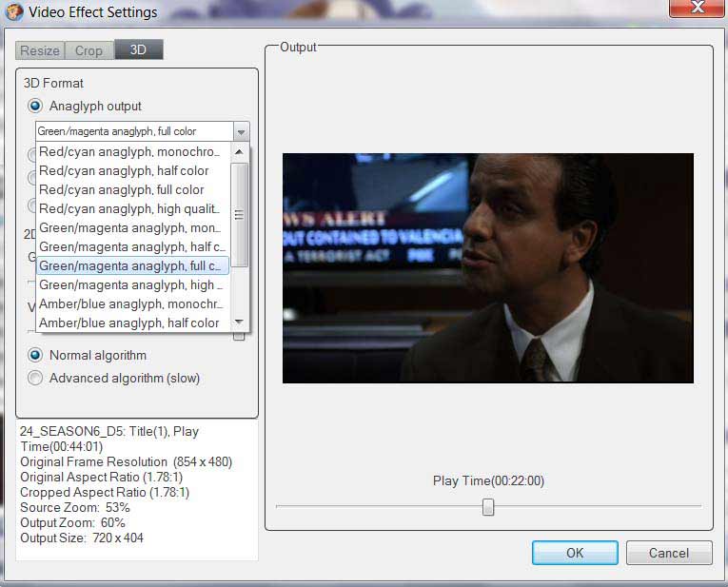728x587 pixels.
Task: Click the Original Aspect Ratio (1.78:1) text
Action: (x=101, y=477)
